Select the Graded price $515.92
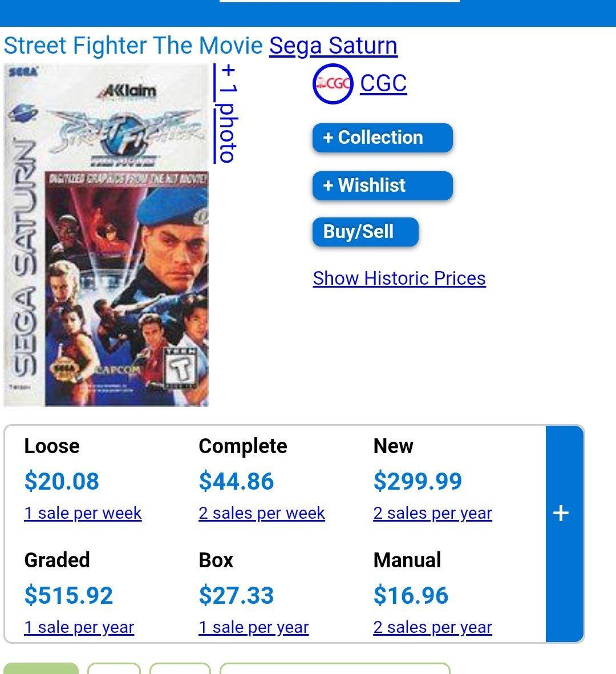Screen dimensions: 616x674 click(68, 595)
